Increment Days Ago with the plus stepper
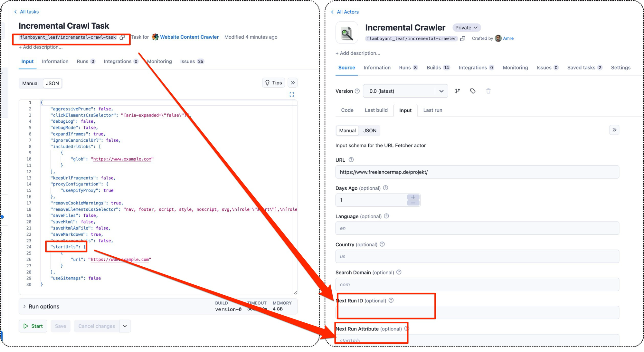 pyautogui.click(x=413, y=196)
